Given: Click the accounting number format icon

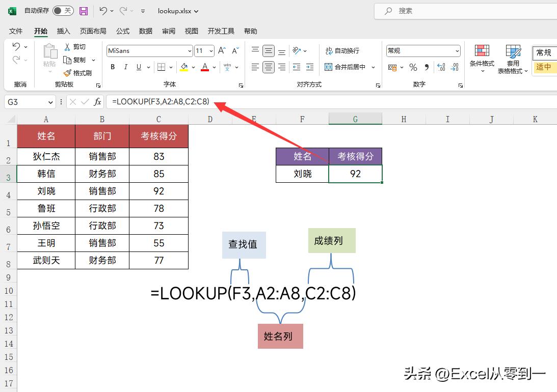Looking at the screenshot, I should coord(392,67).
